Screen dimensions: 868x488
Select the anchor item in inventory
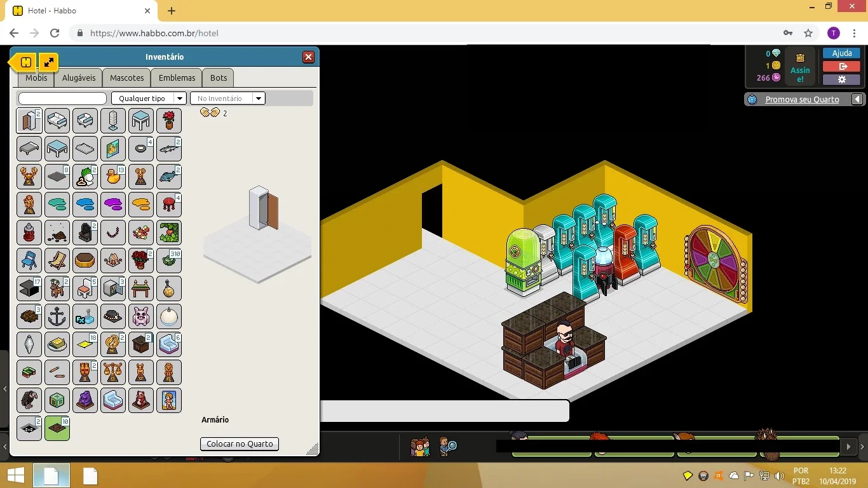click(57, 316)
